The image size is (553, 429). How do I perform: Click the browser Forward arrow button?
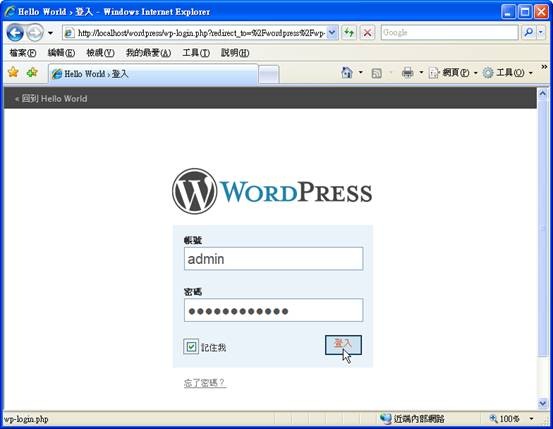[35, 33]
